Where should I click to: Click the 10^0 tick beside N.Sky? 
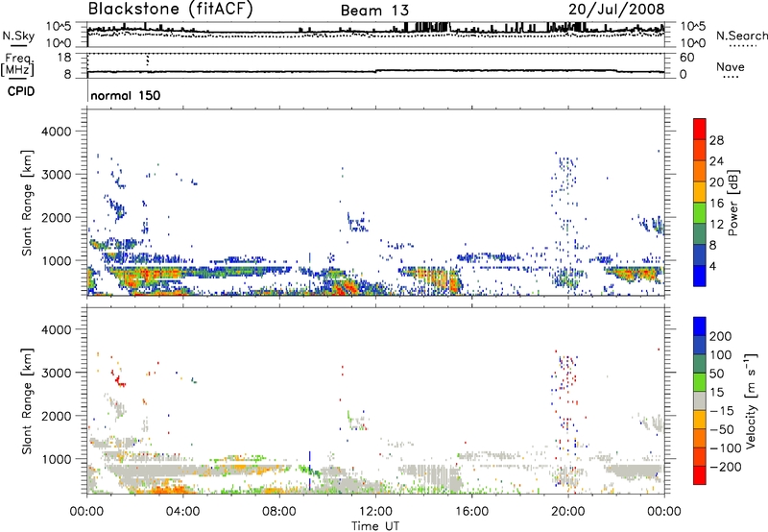point(59,42)
